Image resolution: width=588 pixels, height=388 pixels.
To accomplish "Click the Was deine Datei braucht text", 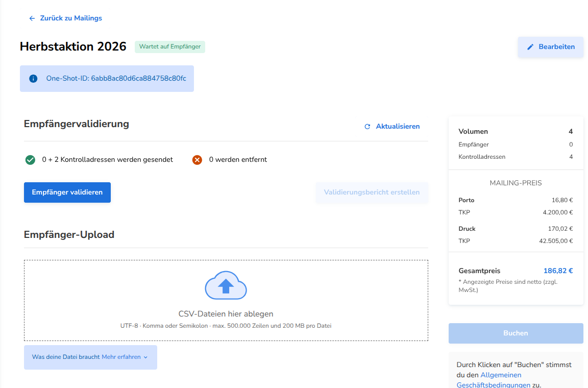I will click(x=66, y=357).
